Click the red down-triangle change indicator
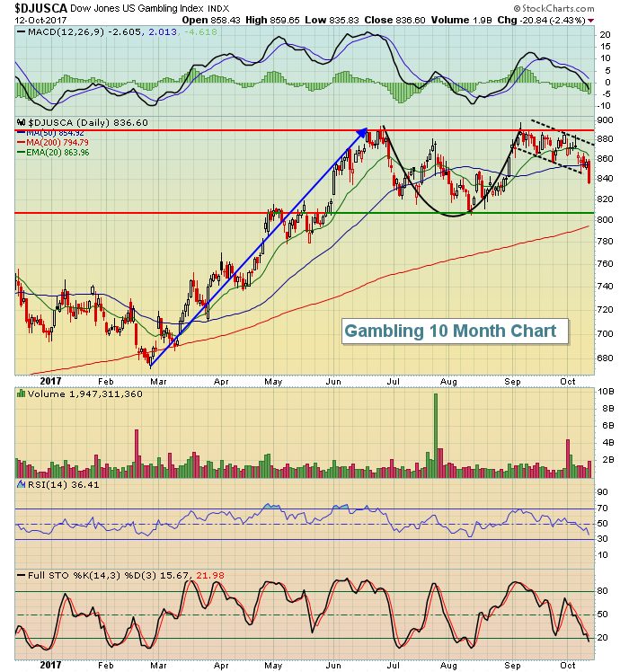 591,21
